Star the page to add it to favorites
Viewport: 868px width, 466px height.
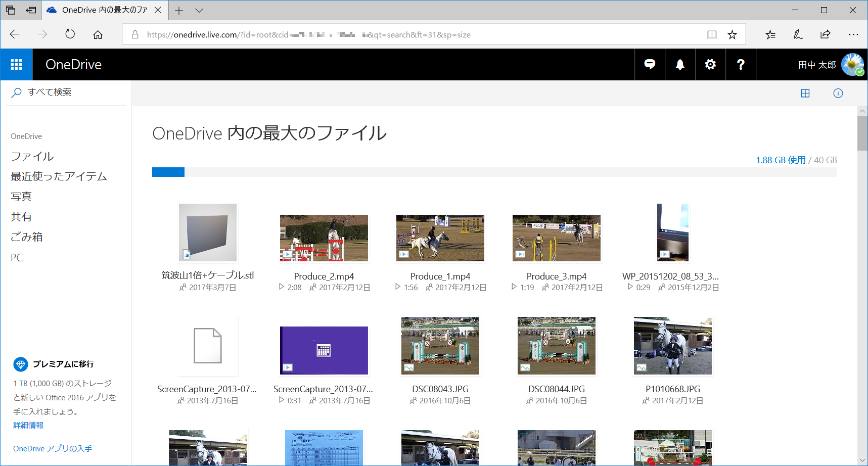pyautogui.click(x=732, y=34)
